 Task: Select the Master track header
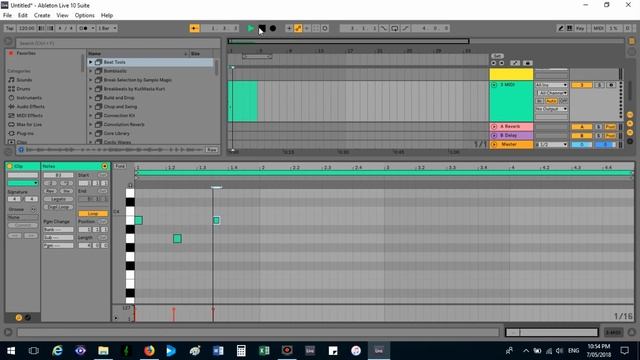511,144
